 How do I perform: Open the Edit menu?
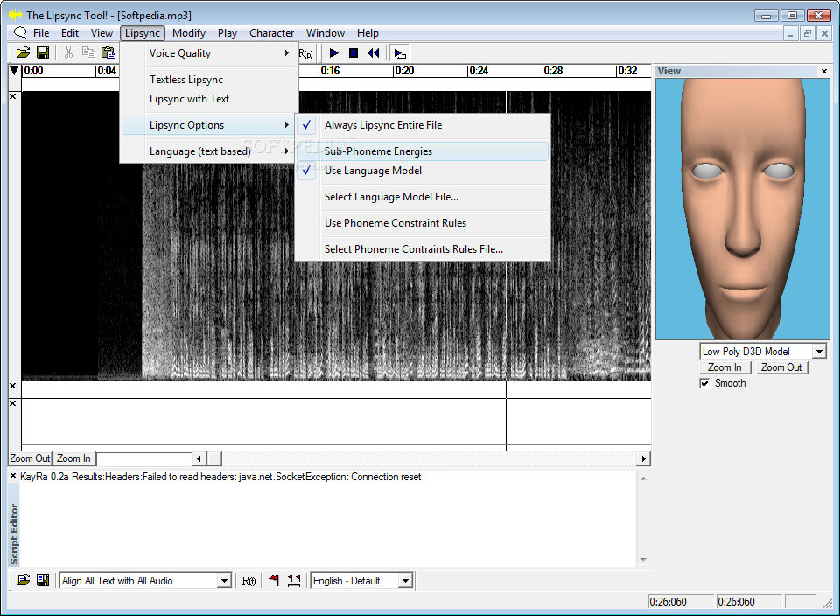70,32
